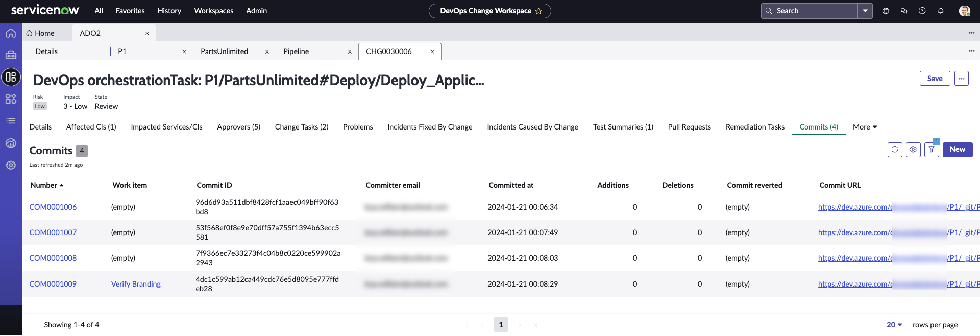This screenshot has height=336, width=980.
Task: Open the analytics gauge icon in sidebar
Action: tap(11, 143)
